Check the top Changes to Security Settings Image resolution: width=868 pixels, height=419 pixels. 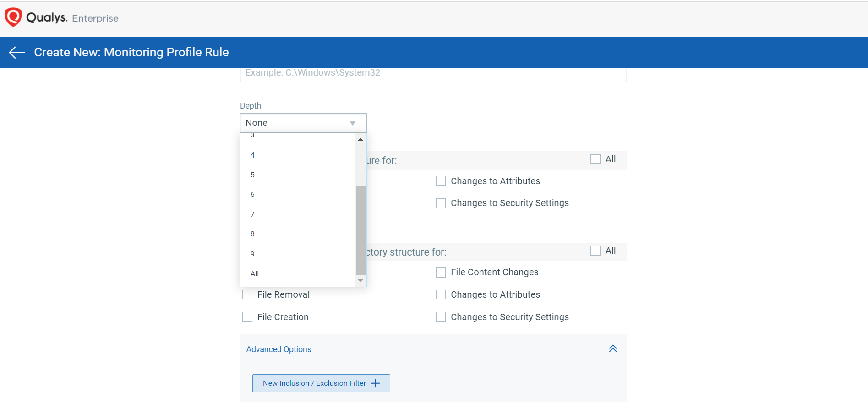[x=441, y=203]
